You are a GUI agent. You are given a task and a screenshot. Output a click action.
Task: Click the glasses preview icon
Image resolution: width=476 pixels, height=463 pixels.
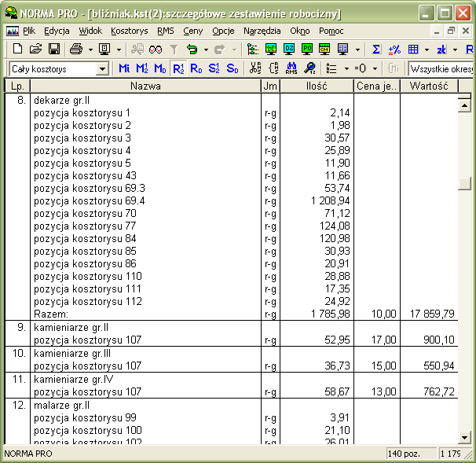tap(156, 49)
